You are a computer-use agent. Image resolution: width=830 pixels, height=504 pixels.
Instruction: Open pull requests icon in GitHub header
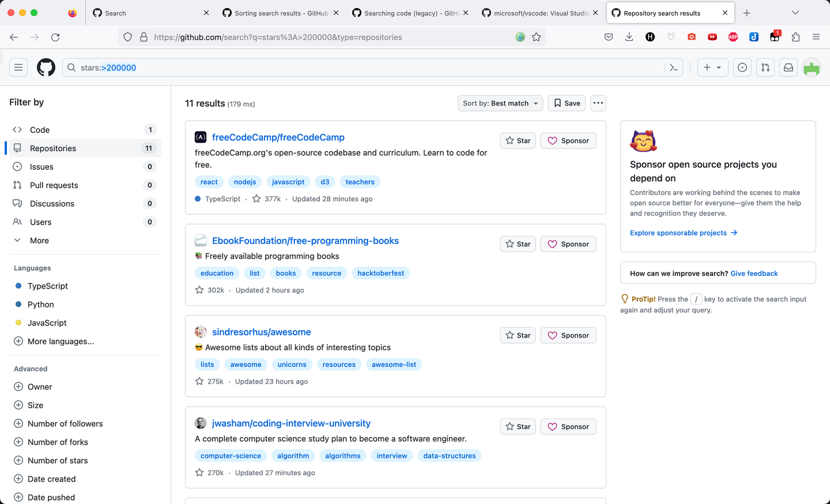(765, 67)
